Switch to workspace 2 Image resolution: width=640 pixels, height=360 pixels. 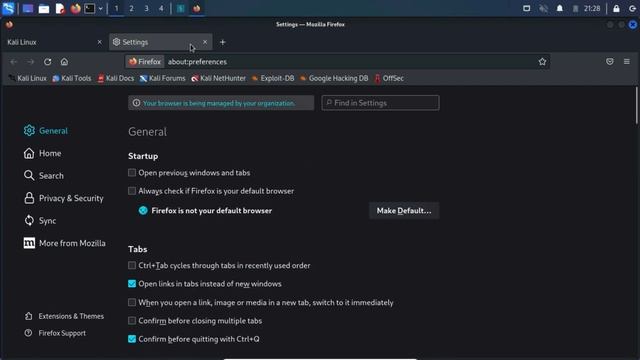coord(131,8)
